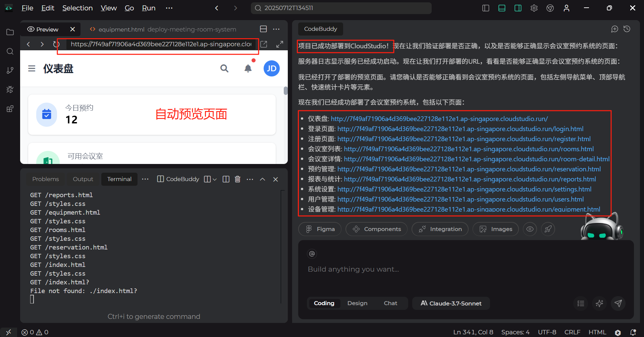Viewport: 644px width, 337px height.
Task: Click the Integration button
Action: click(440, 229)
